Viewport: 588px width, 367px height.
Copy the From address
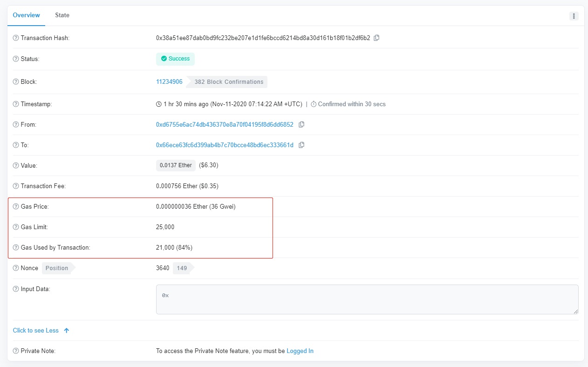coord(301,124)
